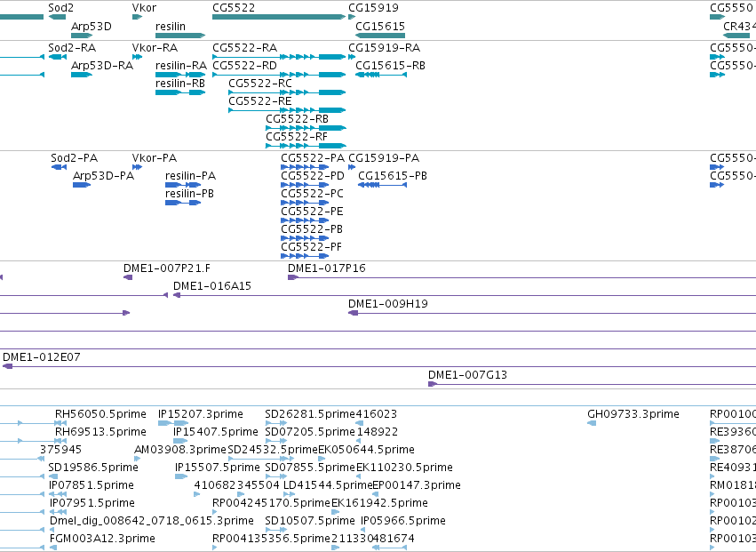Click the EK161942.5prime EST label

(x=379, y=504)
